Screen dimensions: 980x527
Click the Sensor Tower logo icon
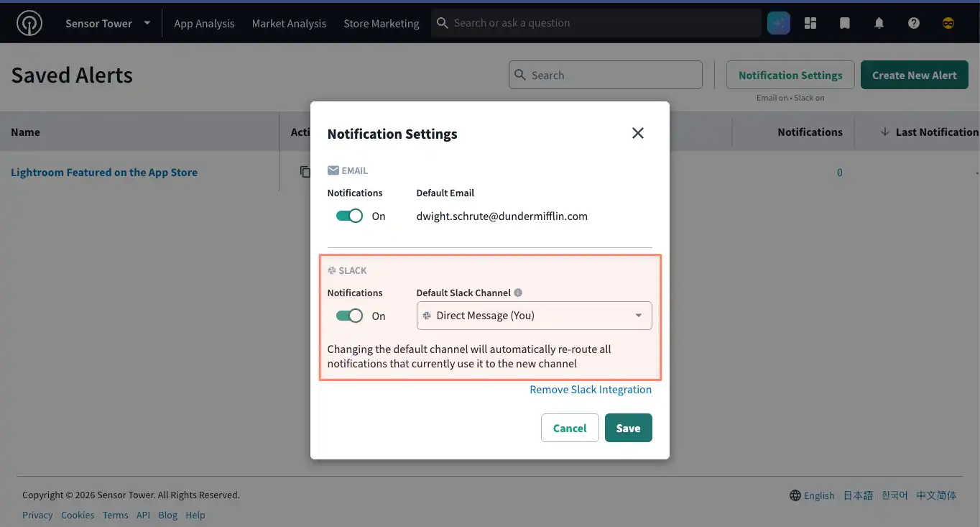[29, 23]
